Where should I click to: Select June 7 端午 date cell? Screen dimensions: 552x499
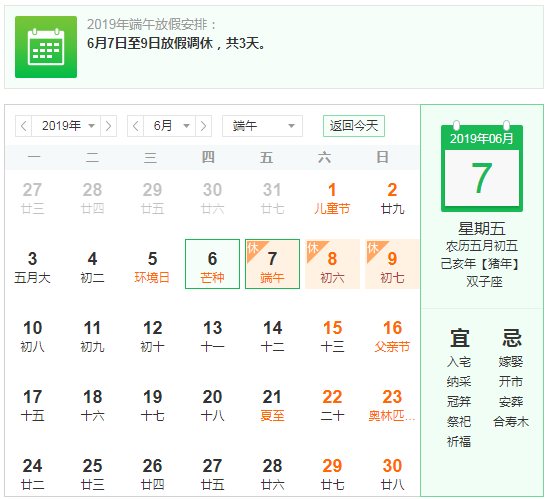tap(272, 264)
